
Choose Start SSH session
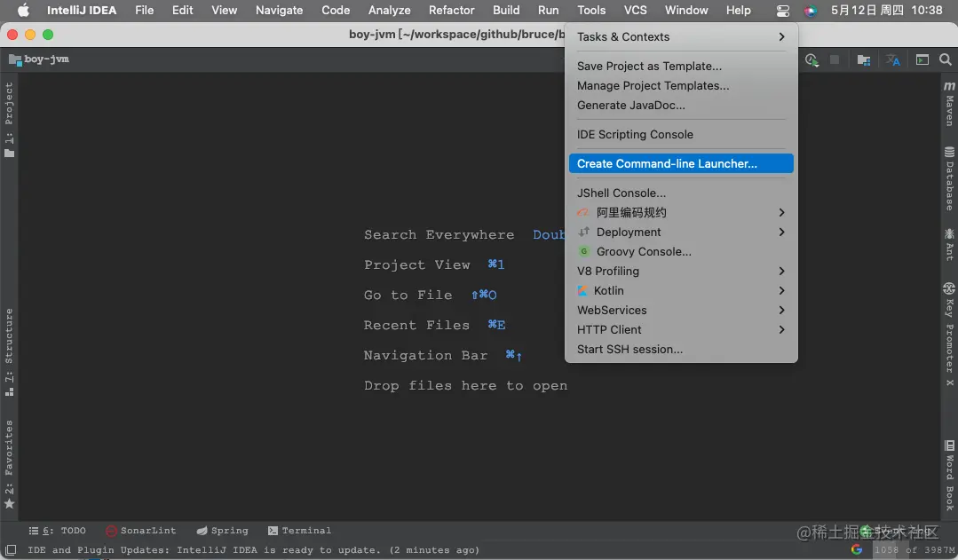point(681,350)
